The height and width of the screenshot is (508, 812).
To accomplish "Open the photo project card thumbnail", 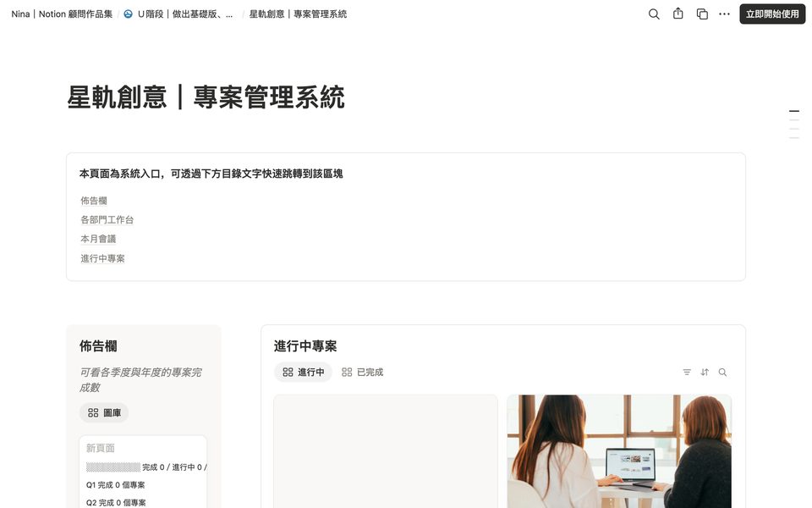I will 619,451.
